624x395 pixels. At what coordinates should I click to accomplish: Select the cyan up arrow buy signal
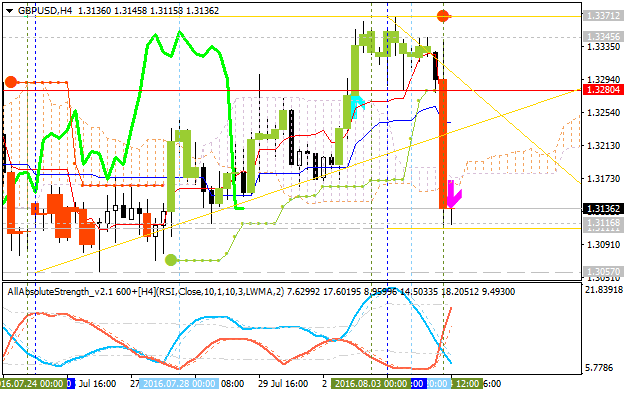[357, 107]
